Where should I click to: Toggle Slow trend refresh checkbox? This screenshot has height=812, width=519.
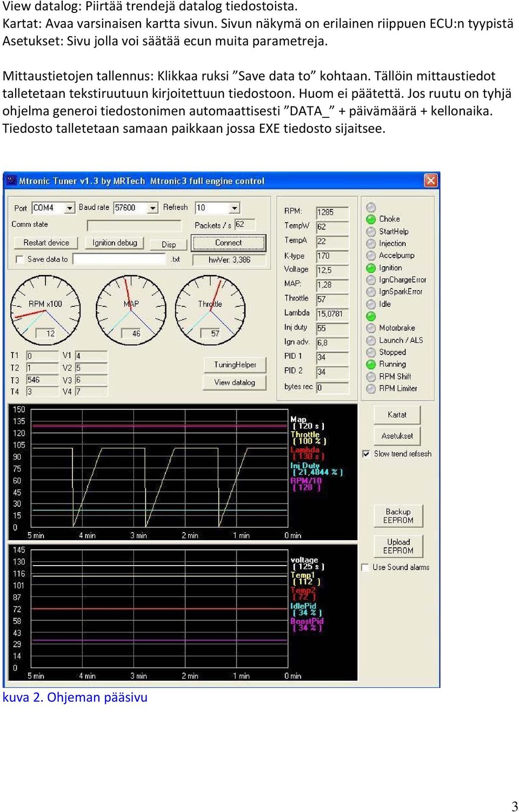(366, 454)
